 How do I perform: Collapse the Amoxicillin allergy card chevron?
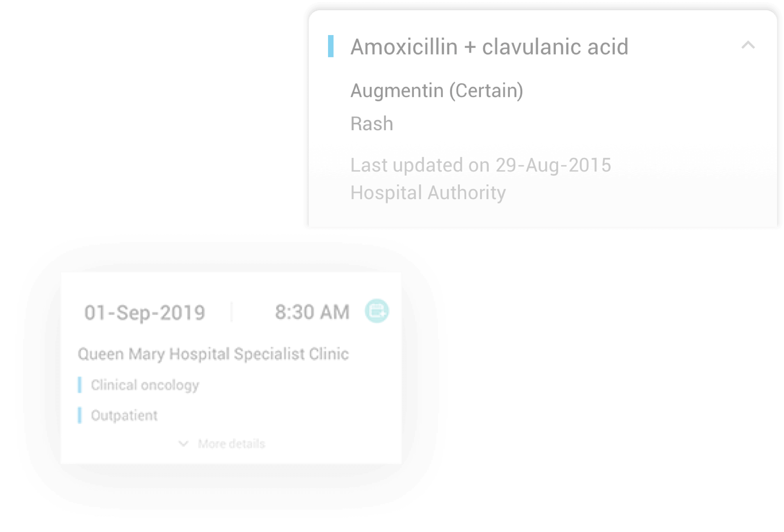748,45
